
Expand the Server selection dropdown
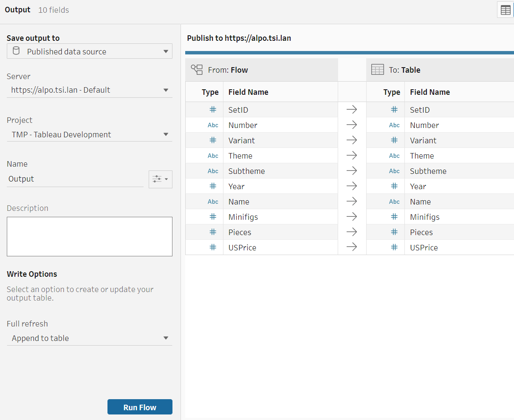[89, 90]
